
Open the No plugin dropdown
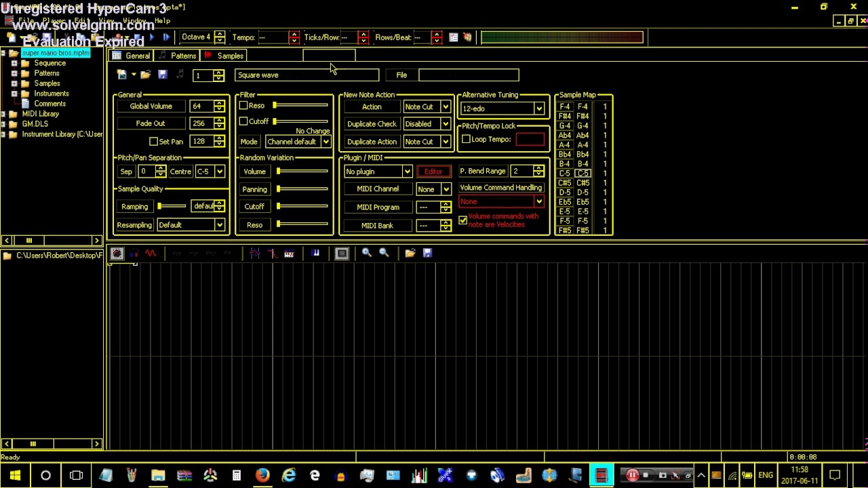coord(378,171)
